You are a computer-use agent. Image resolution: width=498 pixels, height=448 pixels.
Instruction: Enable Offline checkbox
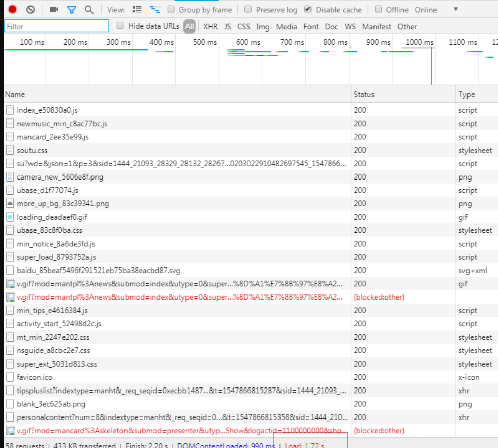(378, 9)
